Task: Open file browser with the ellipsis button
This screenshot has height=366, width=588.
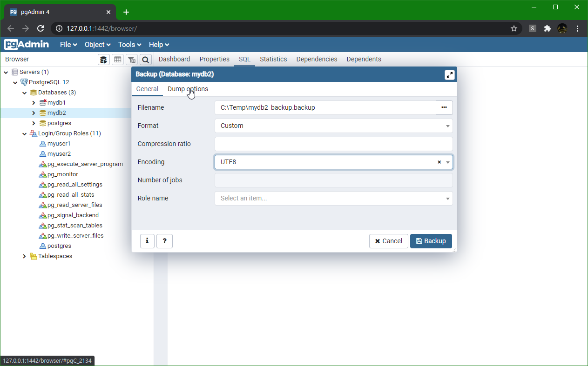Action: 444,107
